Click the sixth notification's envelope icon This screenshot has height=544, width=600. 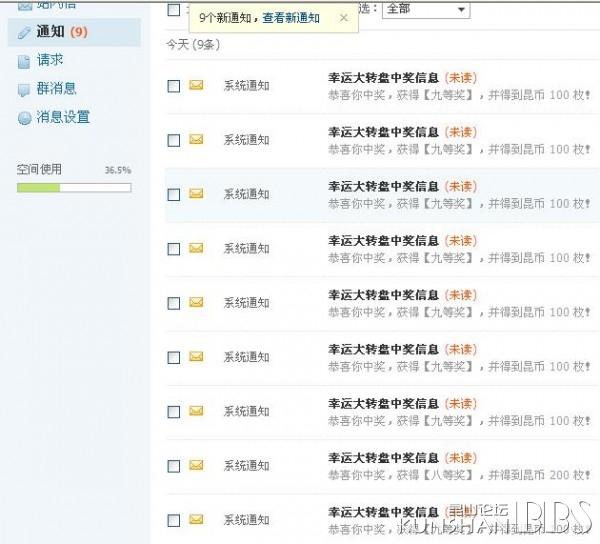pyautogui.click(x=196, y=357)
